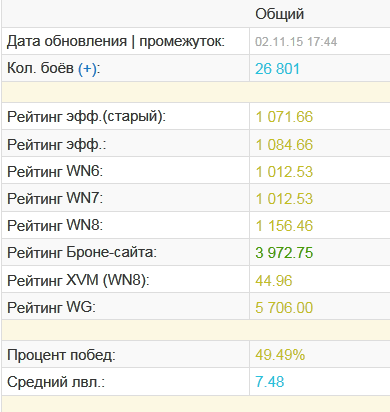The image size is (390, 412).
Task: Select the Рейтинг Броне-сайта label
Action: (82, 252)
